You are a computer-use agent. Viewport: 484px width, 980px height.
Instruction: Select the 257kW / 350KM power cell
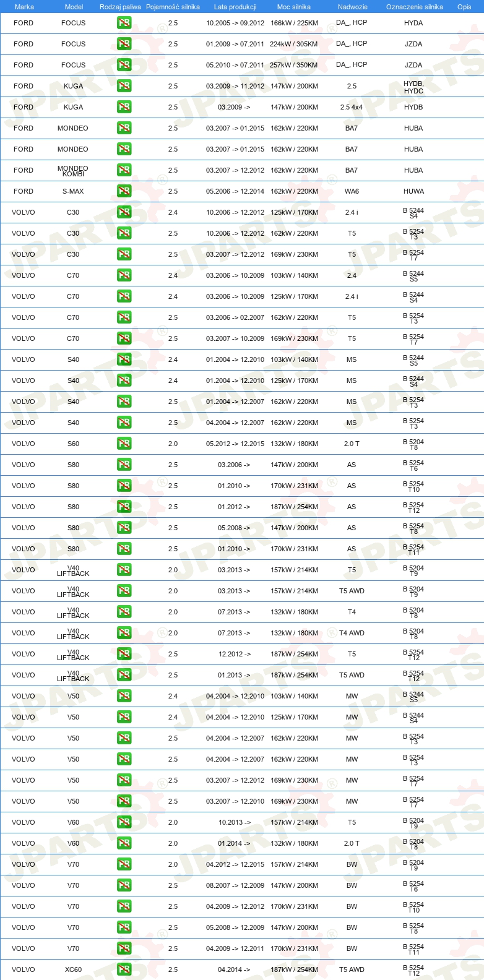[294, 65]
